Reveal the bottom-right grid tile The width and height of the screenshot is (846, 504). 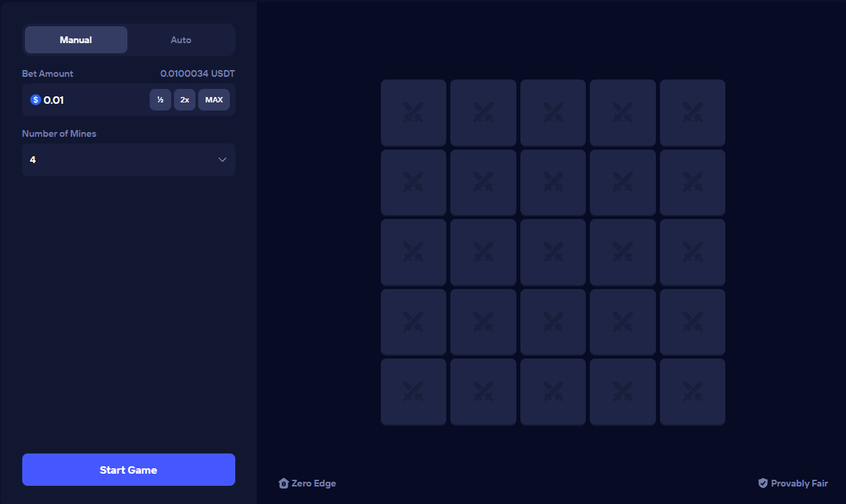tap(692, 391)
